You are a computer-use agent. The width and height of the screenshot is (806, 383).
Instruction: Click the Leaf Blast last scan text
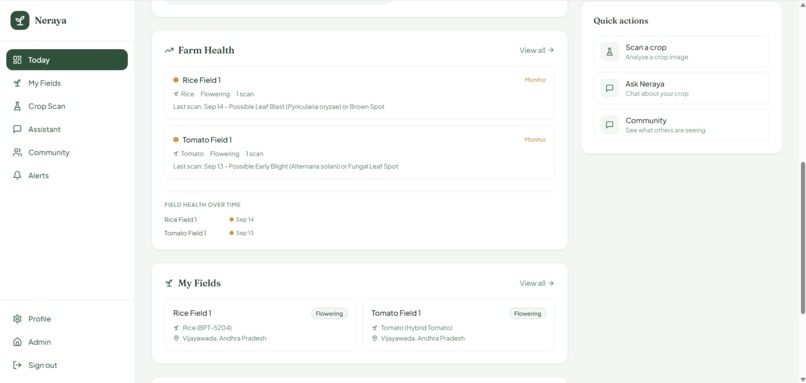[x=279, y=107]
